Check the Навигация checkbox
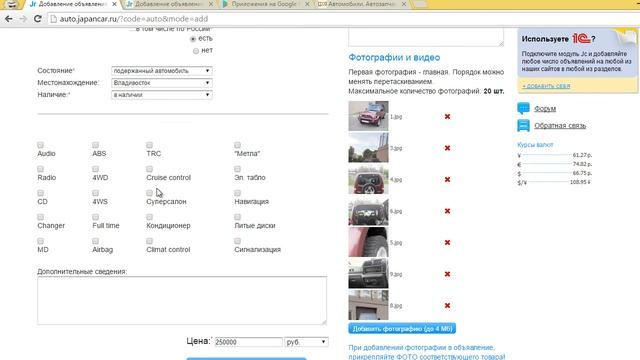The width and height of the screenshot is (640, 360). tap(238, 193)
